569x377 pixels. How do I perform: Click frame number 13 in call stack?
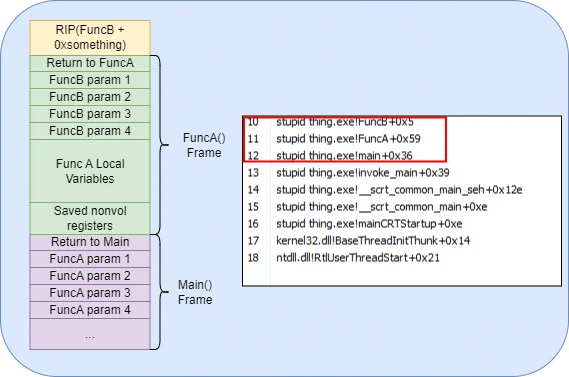[x=253, y=173]
